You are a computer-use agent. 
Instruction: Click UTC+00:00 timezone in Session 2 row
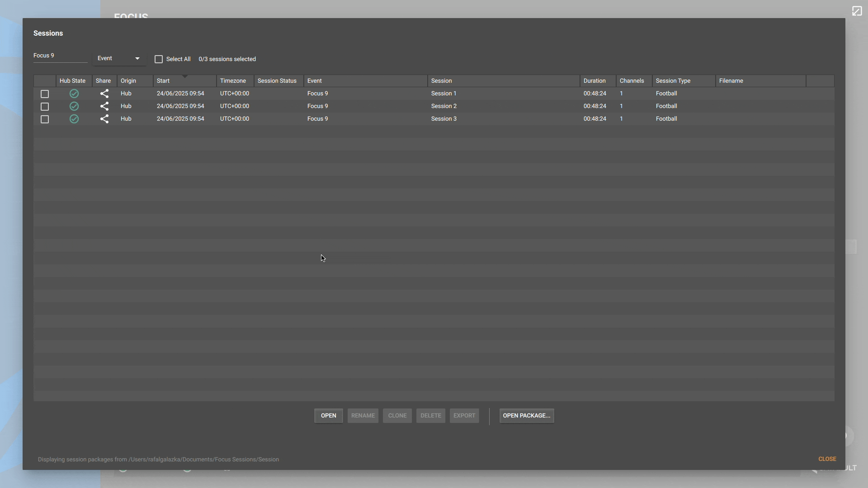[x=235, y=106]
